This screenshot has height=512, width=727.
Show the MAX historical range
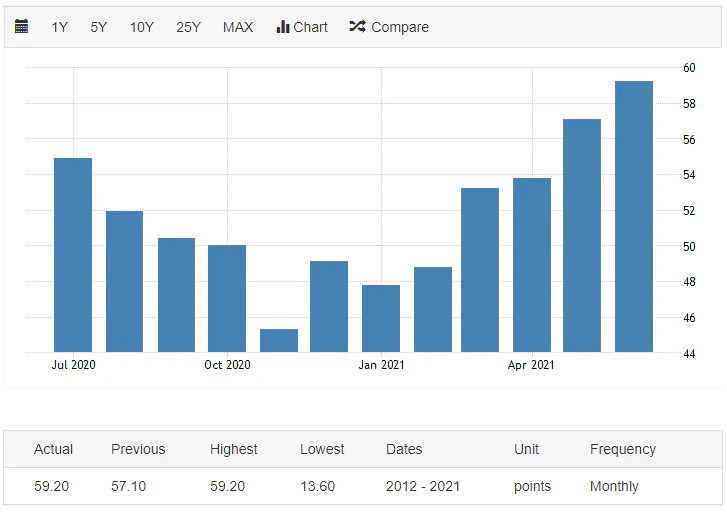(x=238, y=27)
